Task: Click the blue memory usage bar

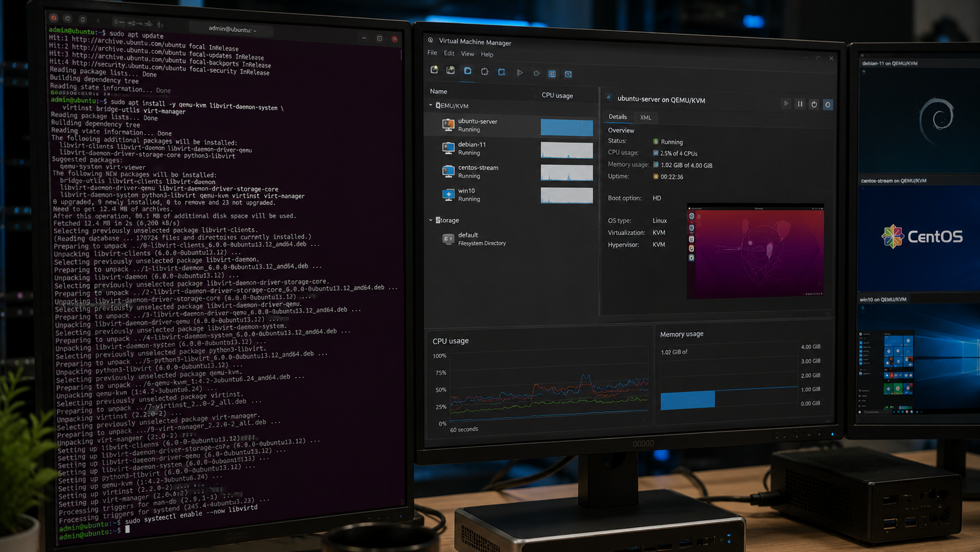Action: coord(688,400)
